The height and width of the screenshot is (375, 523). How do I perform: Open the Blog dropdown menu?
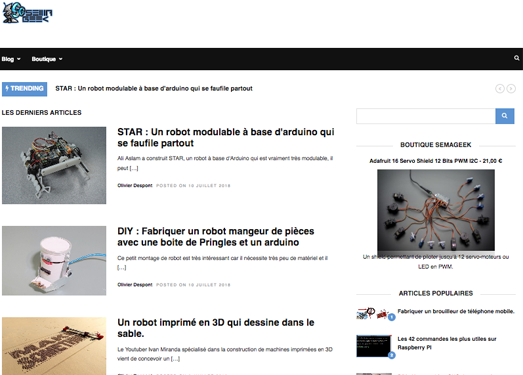[x=11, y=59]
